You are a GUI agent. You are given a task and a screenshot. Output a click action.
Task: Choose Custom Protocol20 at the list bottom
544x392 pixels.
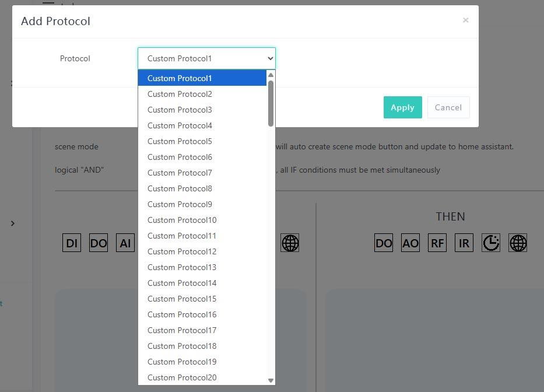tap(181, 377)
